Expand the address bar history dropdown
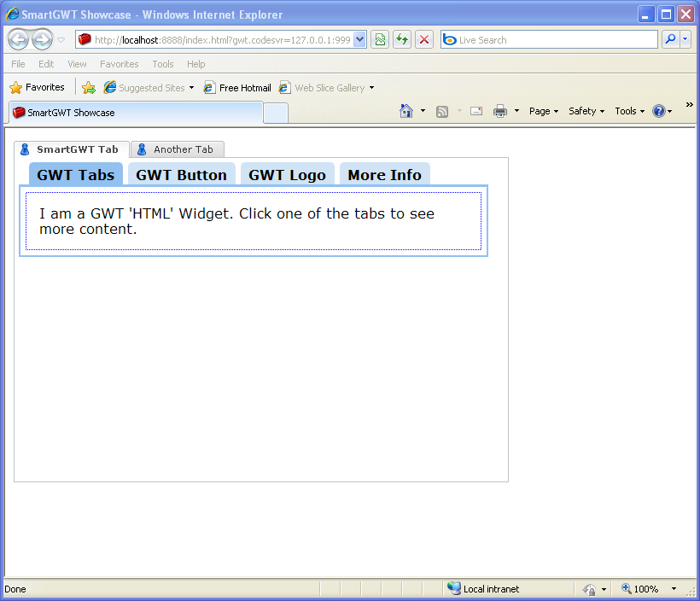The height and width of the screenshot is (601, 700). (x=360, y=40)
